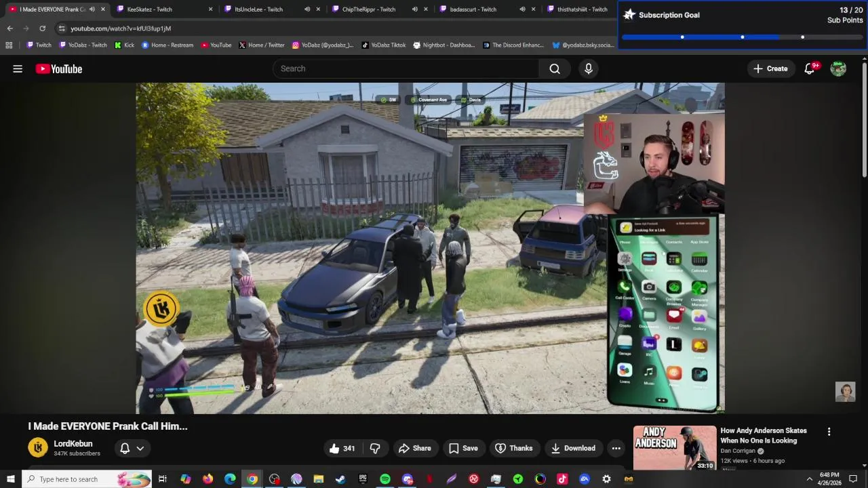Open Spotify from the taskbar

click(x=384, y=479)
